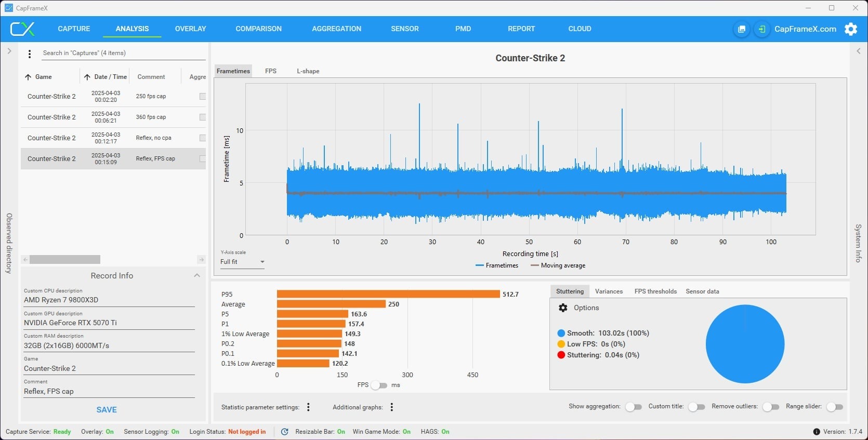Collapse the Record Info panel
The width and height of the screenshot is (868, 440).
click(197, 276)
